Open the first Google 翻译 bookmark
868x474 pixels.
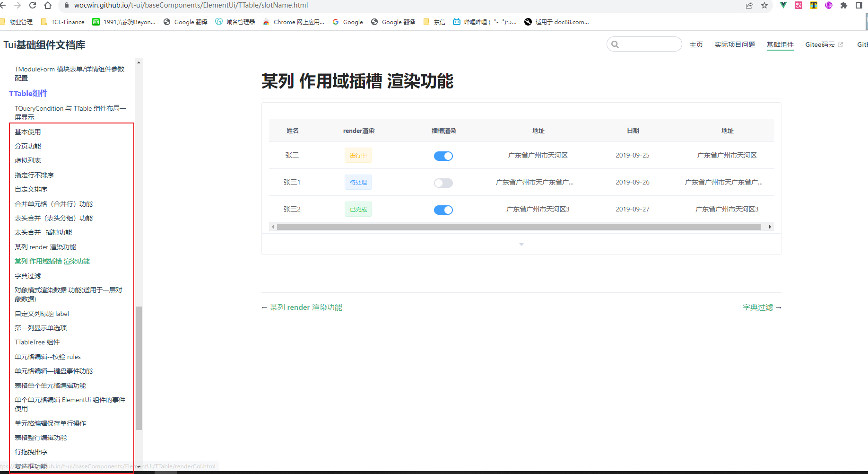click(x=185, y=22)
